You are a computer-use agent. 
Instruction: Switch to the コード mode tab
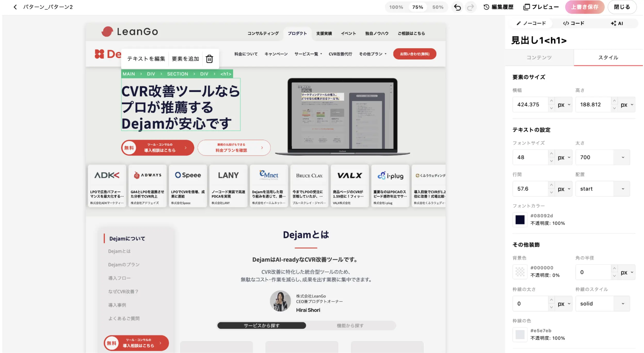coord(574,23)
